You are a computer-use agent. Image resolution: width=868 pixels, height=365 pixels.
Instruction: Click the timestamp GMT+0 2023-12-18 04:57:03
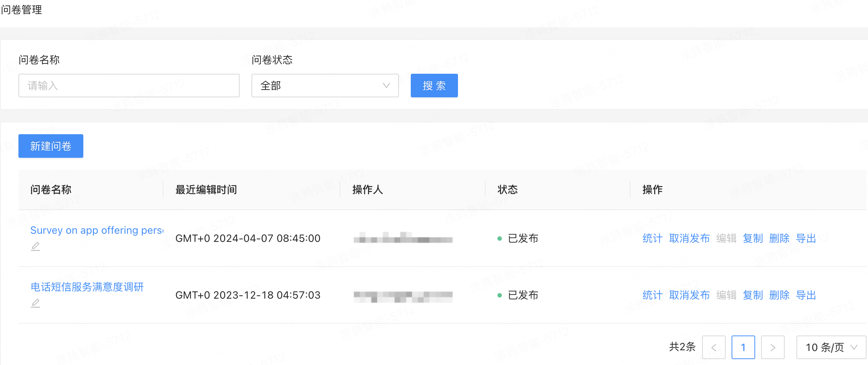click(x=248, y=295)
